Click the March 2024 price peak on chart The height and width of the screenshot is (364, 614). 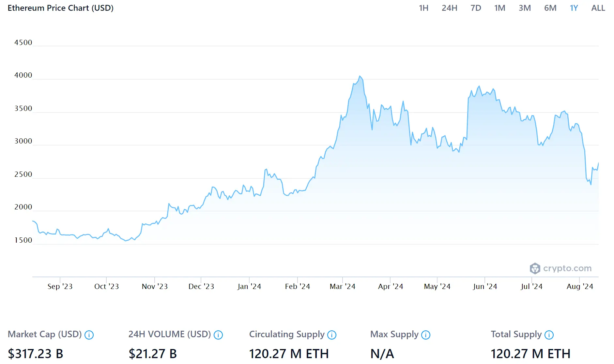click(x=360, y=76)
